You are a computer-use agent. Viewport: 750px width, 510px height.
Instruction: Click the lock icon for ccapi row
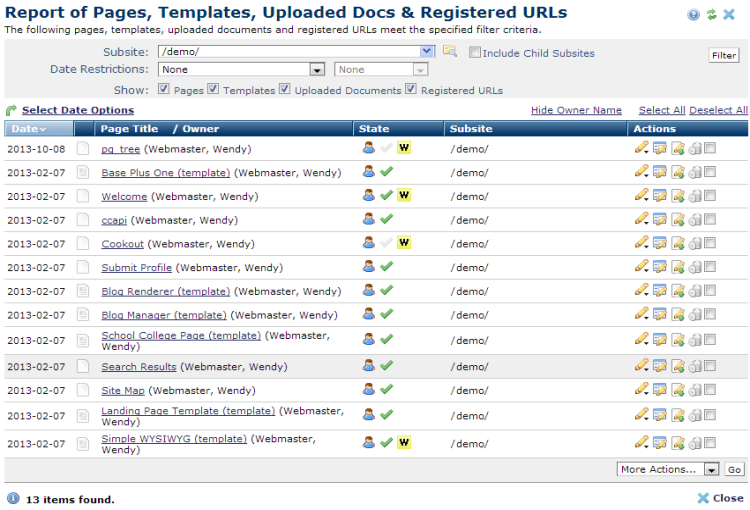[x=694, y=220]
